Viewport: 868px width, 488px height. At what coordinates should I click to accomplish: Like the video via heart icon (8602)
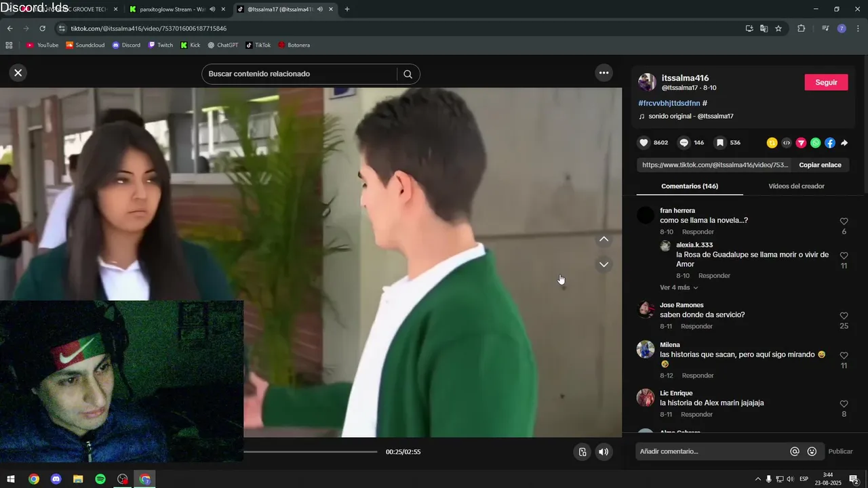click(644, 143)
